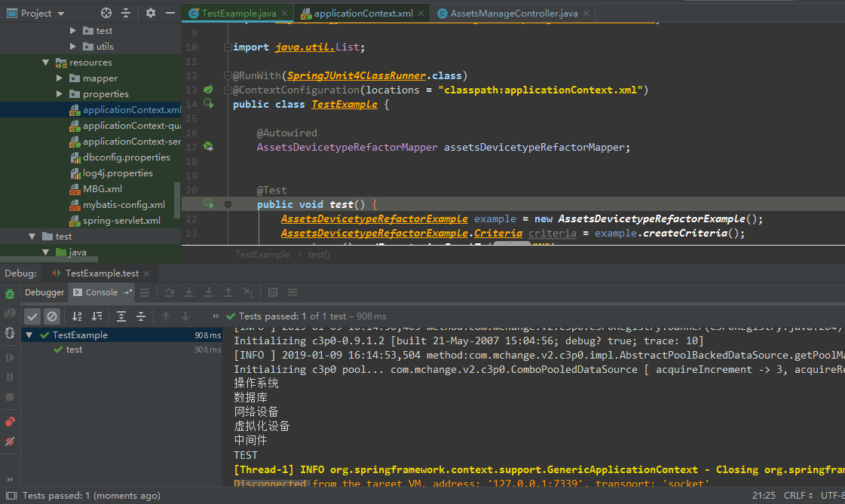Toggle tool windows button in status bar corner
The image size is (845, 504).
[10, 496]
